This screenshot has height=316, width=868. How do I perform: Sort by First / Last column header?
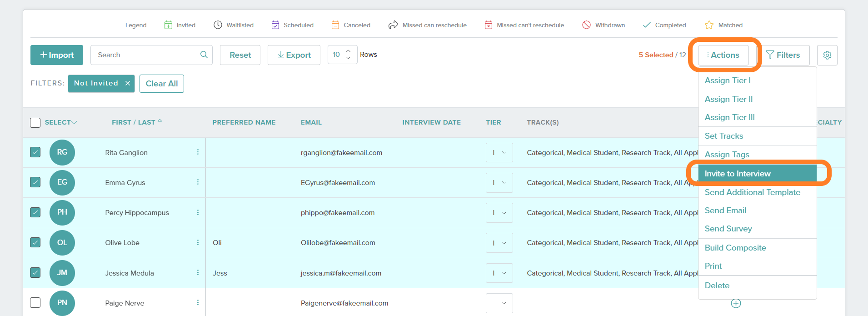pos(137,122)
